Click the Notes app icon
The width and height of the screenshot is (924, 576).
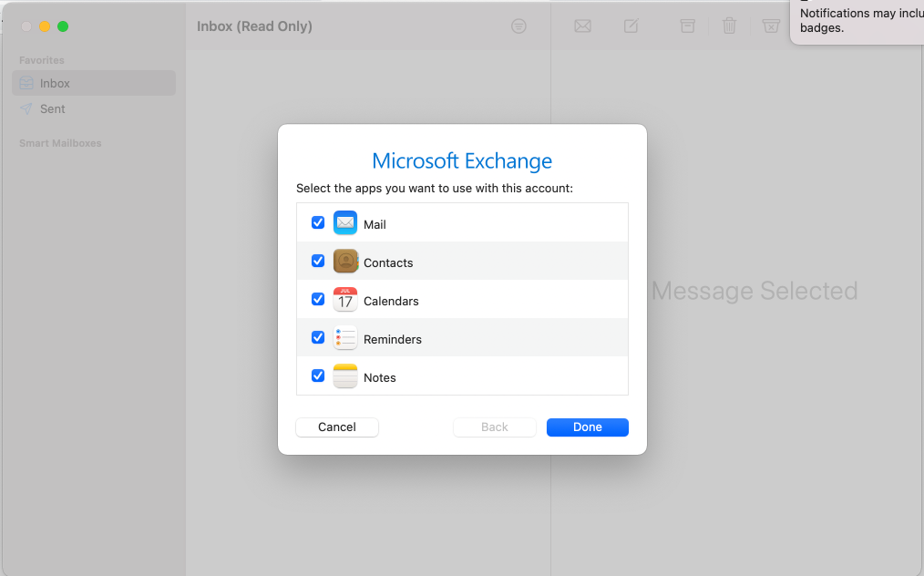(345, 376)
